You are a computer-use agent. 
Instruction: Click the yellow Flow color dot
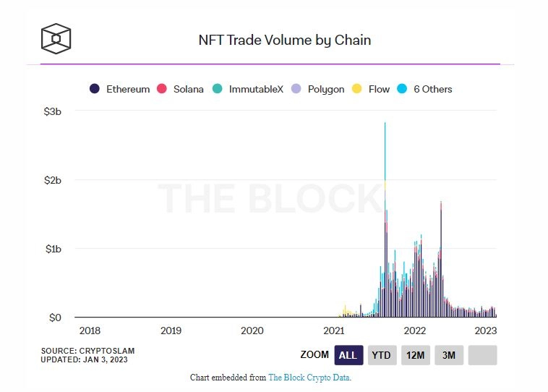[x=356, y=88]
